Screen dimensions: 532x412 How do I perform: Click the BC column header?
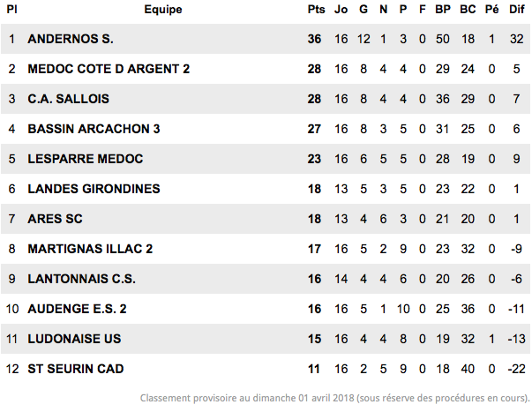pyautogui.click(x=468, y=10)
